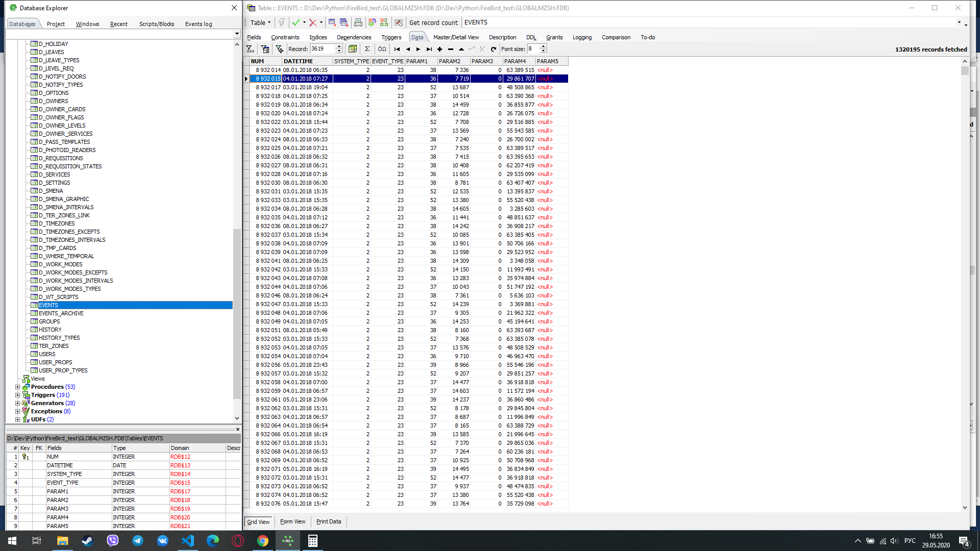Click the import data table icon
The width and height of the screenshot is (980, 551).
click(x=344, y=22)
